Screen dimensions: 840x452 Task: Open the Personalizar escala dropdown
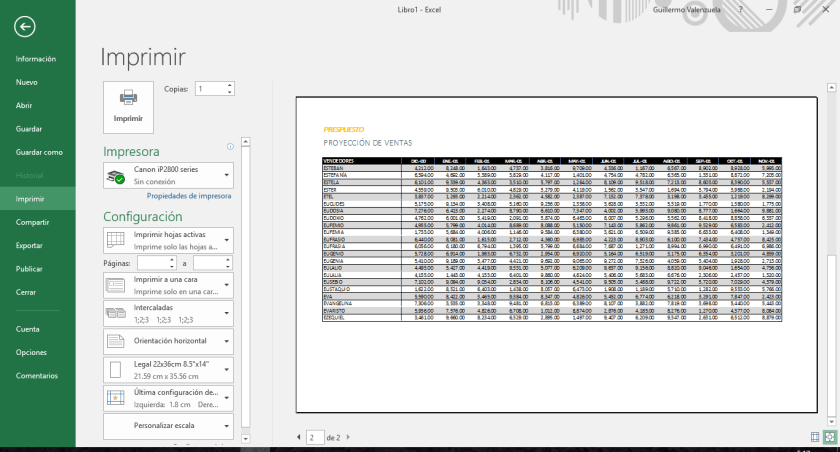[x=168, y=426]
